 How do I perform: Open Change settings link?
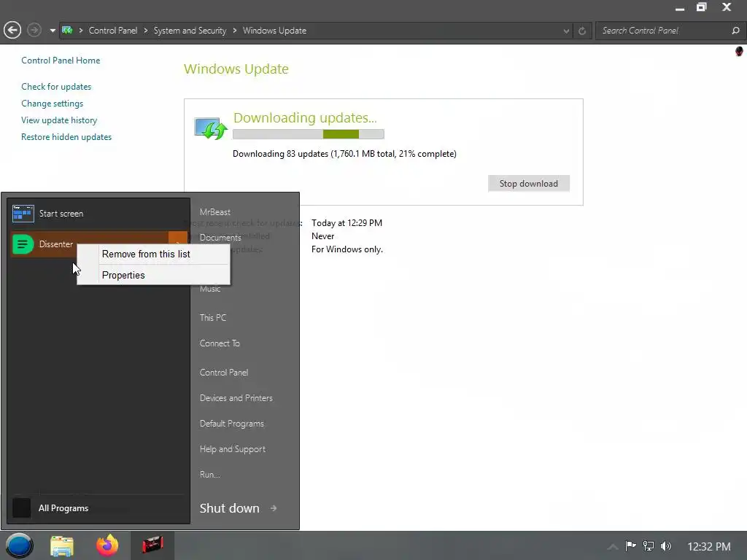pos(52,104)
